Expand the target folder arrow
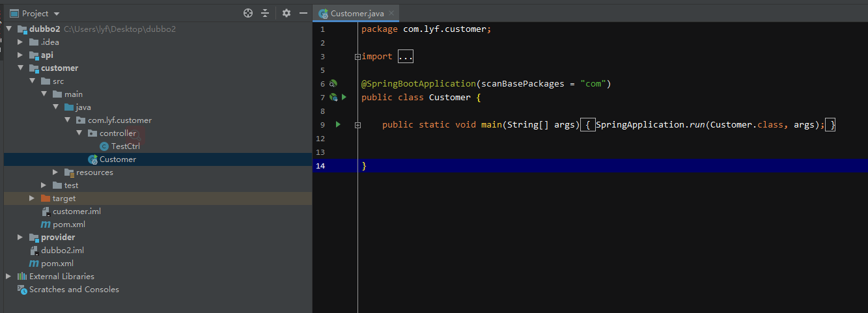Image resolution: width=868 pixels, height=313 pixels. [x=32, y=198]
